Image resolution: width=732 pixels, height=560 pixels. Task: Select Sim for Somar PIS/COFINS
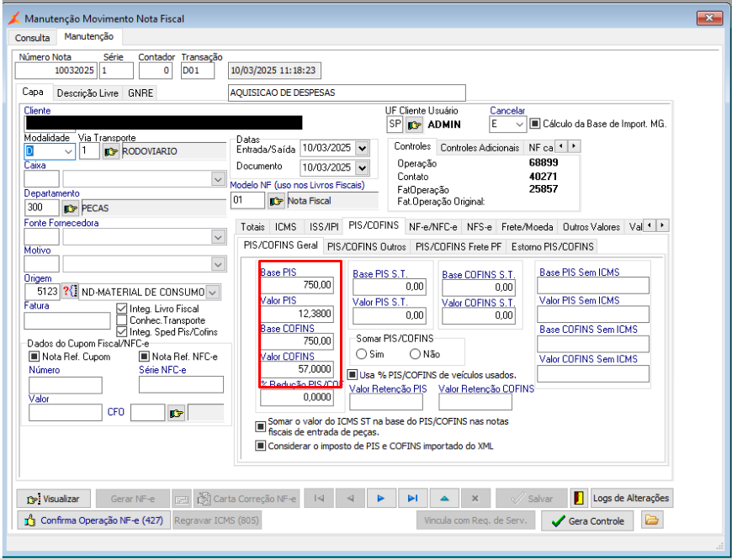(363, 354)
